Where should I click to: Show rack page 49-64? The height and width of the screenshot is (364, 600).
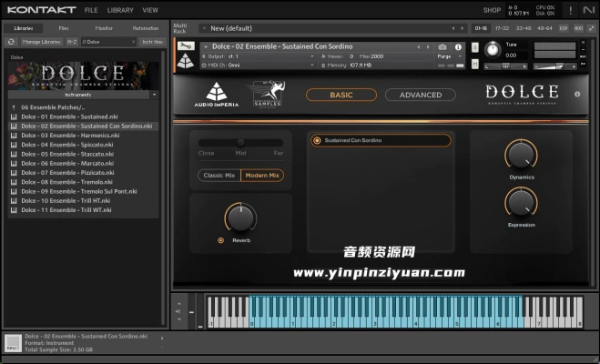(x=544, y=28)
